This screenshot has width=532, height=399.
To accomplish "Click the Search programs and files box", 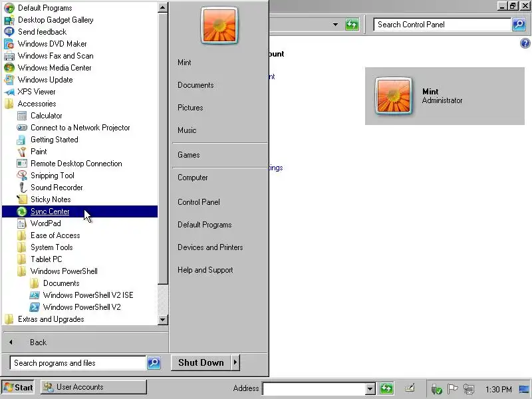I will tap(78, 363).
